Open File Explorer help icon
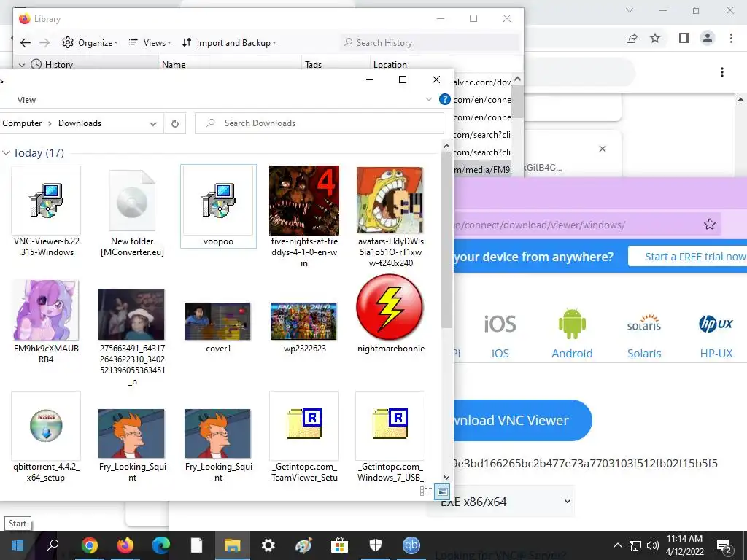Screen dimensions: 747x560 pyautogui.click(x=444, y=99)
